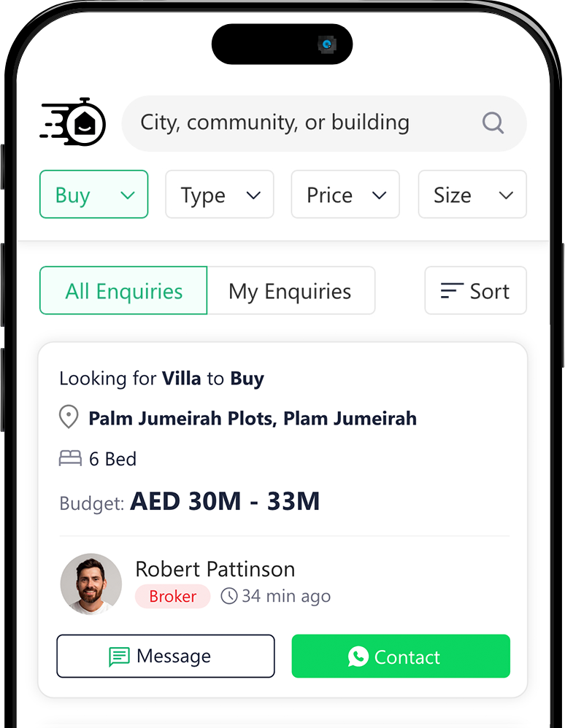This screenshot has height=728, width=565.
Task: Open the Price filter dropdown
Action: (x=345, y=195)
